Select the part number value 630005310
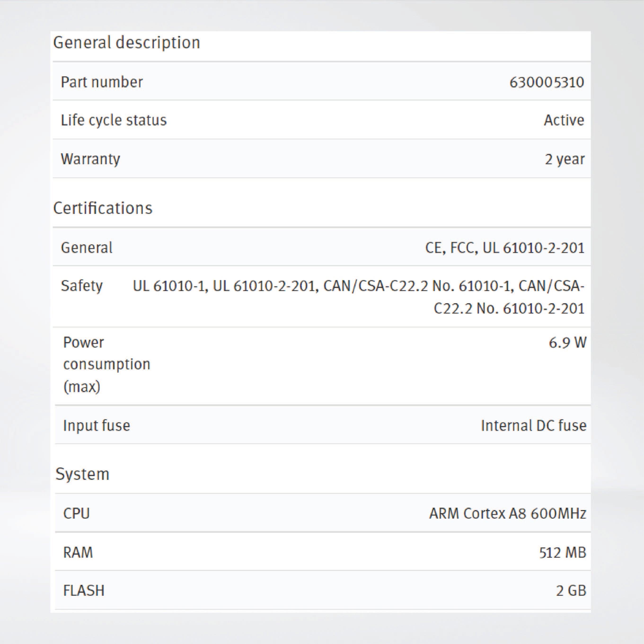 (x=546, y=82)
